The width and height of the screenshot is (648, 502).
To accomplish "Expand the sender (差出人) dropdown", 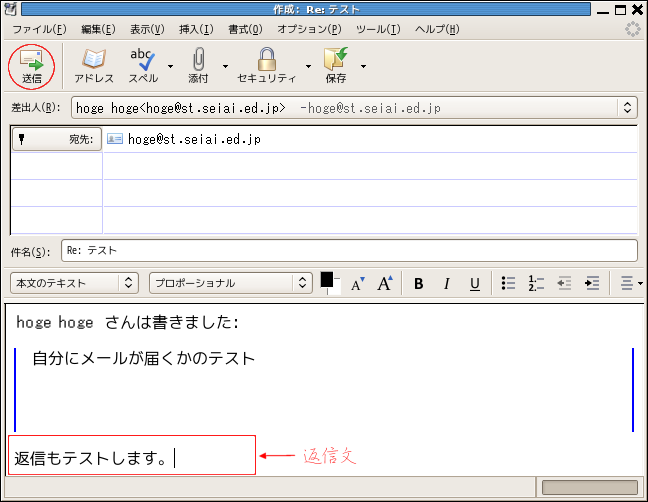I will click(x=627, y=107).
